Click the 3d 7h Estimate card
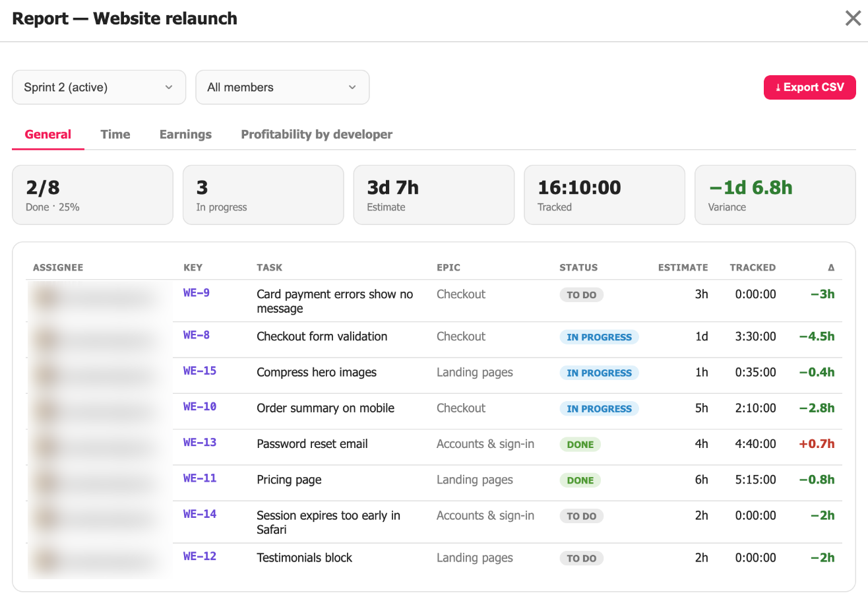Viewport: 868px width, 605px height. pyautogui.click(x=434, y=195)
